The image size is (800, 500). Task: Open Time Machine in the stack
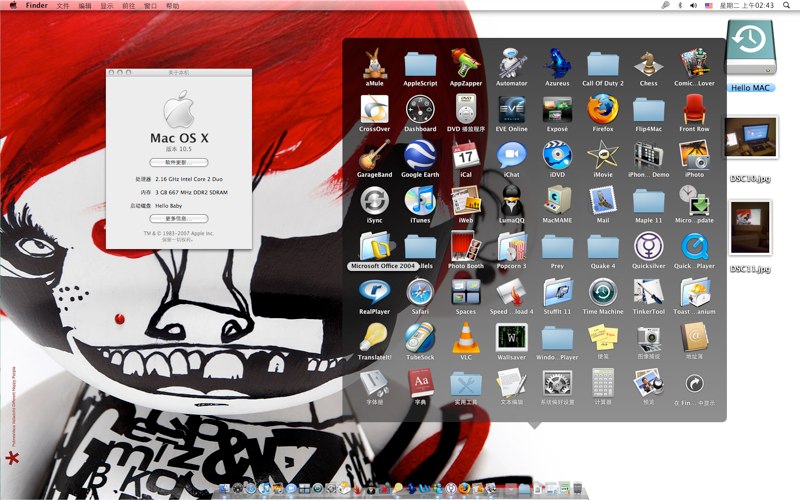(603, 292)
